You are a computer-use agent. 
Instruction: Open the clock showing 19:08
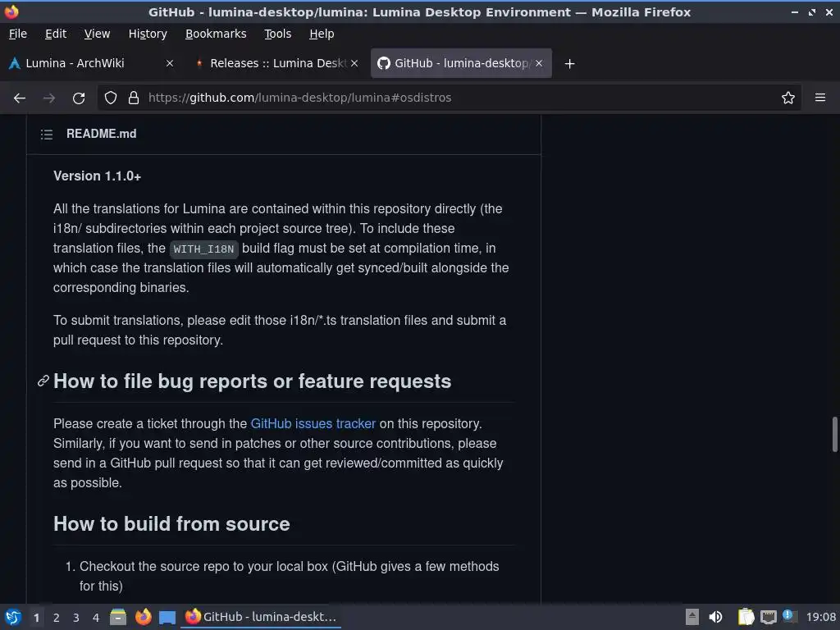point(820,617)
